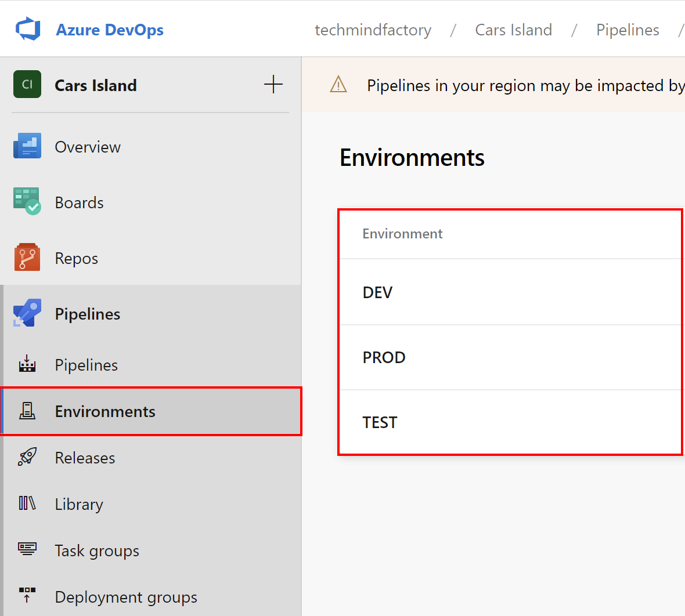
Task: Click the plus icon next to Cars Island
Action: 273,84
